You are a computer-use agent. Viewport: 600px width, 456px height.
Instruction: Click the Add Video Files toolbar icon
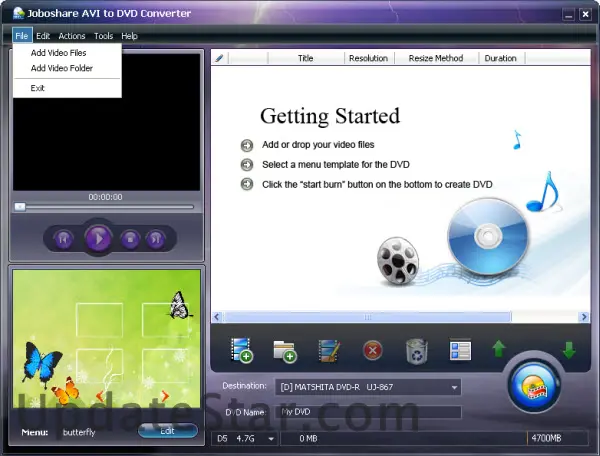(x=241, y=350)
